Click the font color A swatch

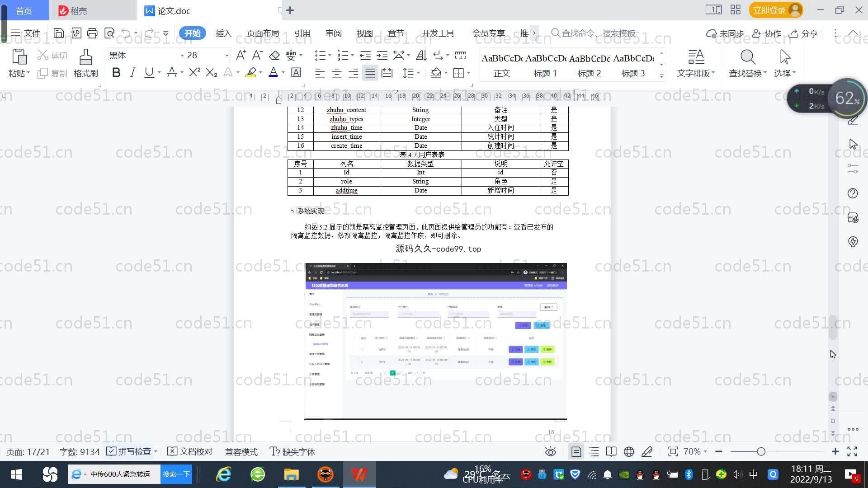point(273,72)
